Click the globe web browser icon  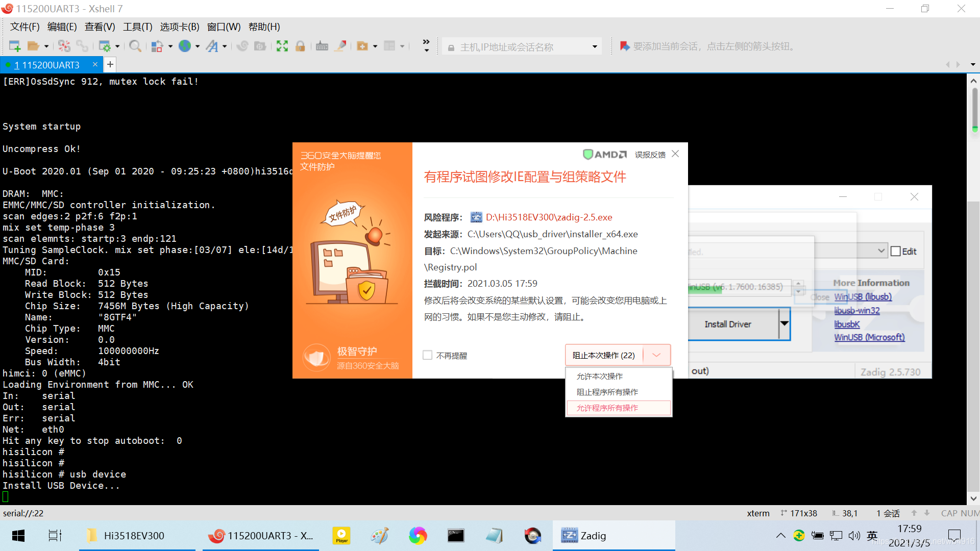[185, 46]
